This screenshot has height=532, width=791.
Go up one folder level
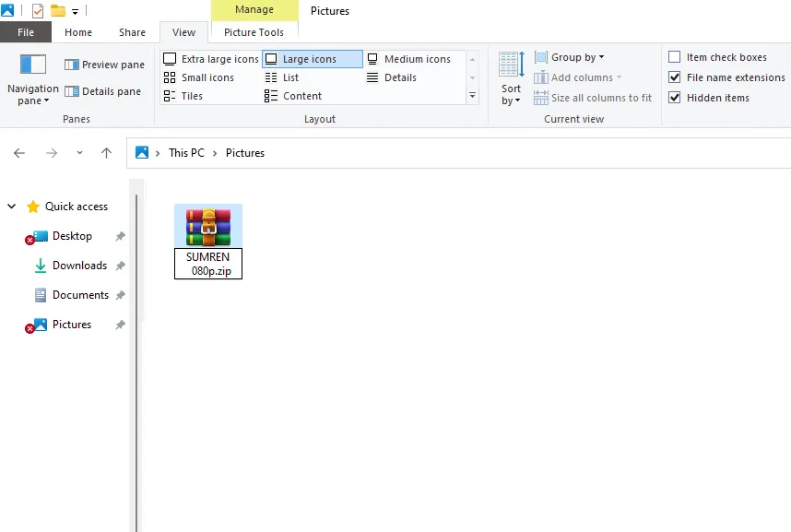point(106,153)
